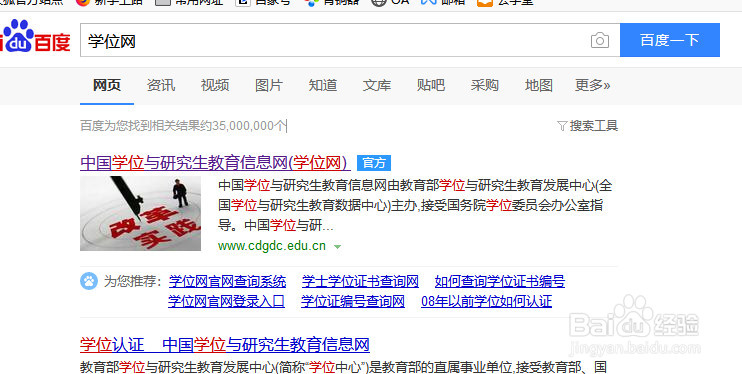Expand the dropdown arrow after www.cdgdc.edu.cn
Viewport: 742px width, 374px height.
(x=337, y=247)
